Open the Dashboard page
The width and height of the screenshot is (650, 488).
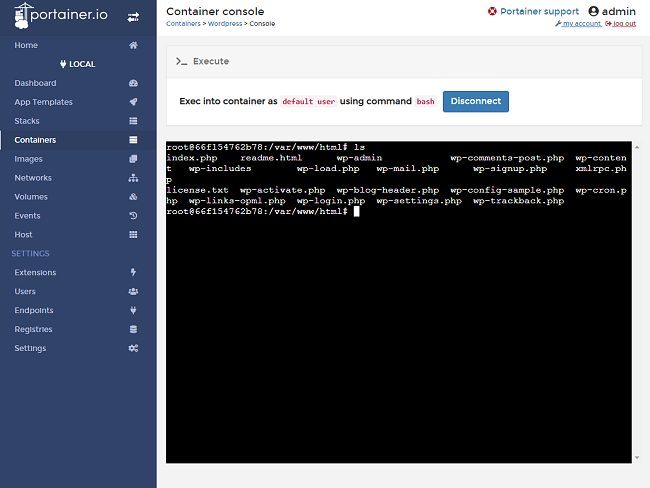pos(78,83)
